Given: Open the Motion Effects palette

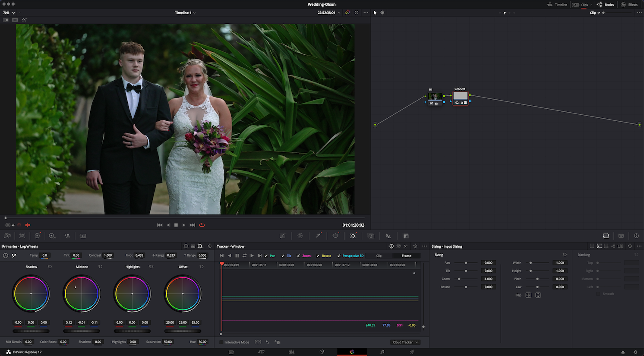Looking at the screenshot, I should (83, 236).
